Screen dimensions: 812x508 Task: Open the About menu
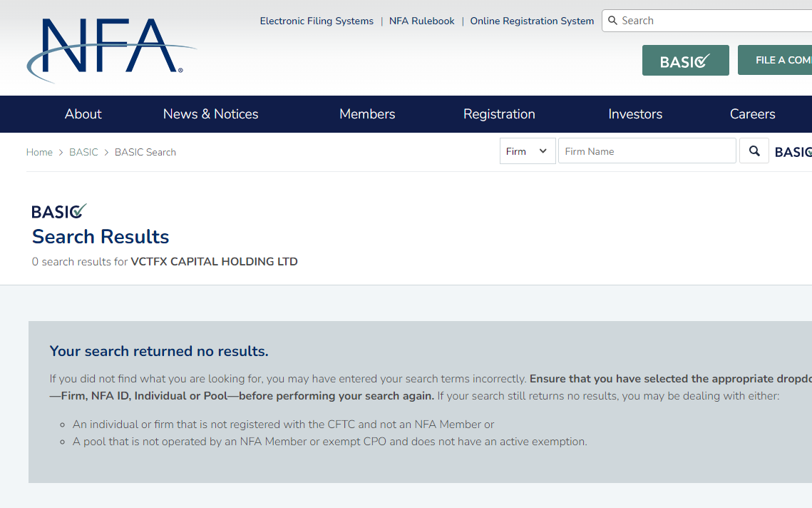[83, 114]
